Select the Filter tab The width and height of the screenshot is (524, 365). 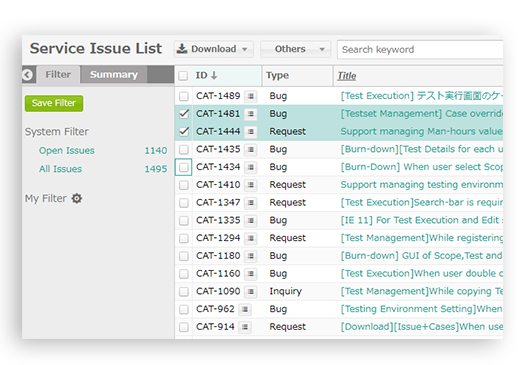coord(58,75)
